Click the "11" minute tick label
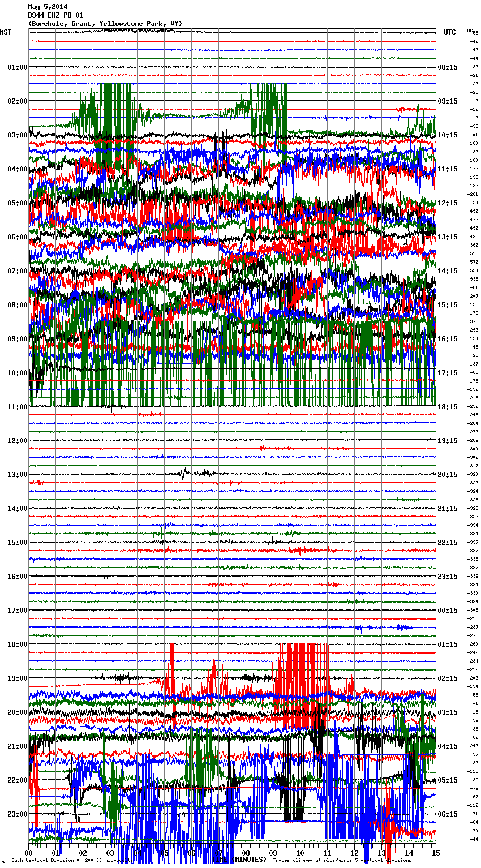 click(327, 853)
